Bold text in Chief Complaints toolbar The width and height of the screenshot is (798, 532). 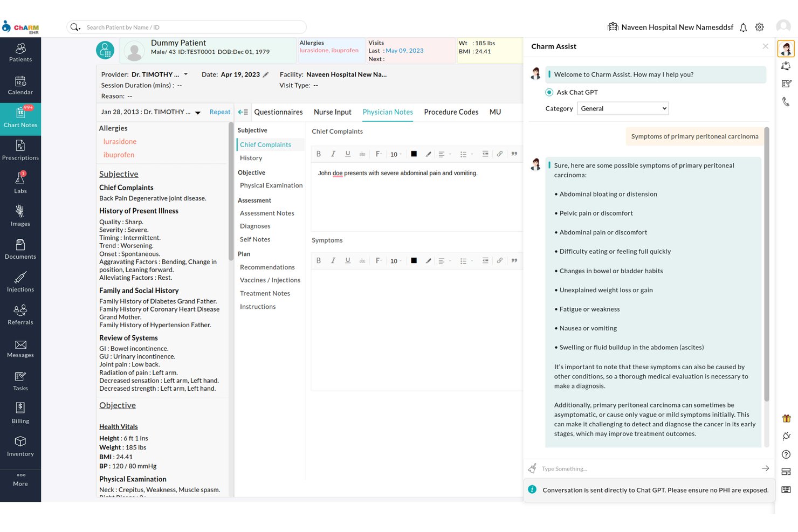(319, 154)
